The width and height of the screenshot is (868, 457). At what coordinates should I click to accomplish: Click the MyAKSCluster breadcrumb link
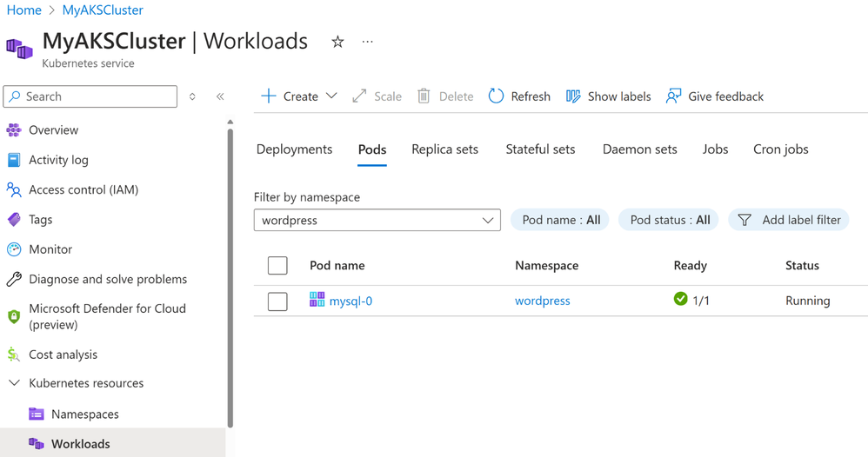tap(103, 10)
